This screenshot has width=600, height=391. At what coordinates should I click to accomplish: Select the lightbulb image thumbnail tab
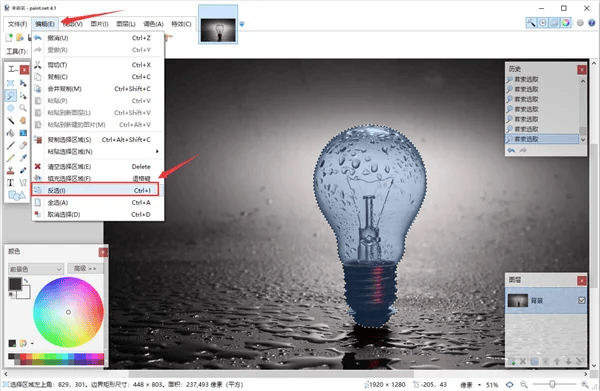point(218,24)
